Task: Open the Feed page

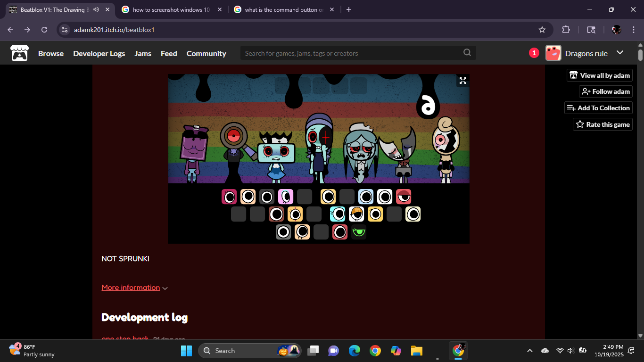Action: pos(169,53)
